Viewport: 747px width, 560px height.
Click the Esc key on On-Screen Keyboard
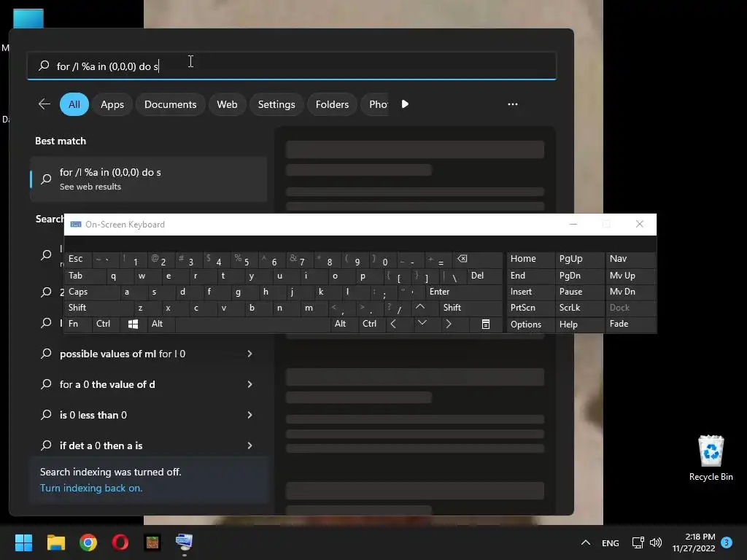point(78,260)
